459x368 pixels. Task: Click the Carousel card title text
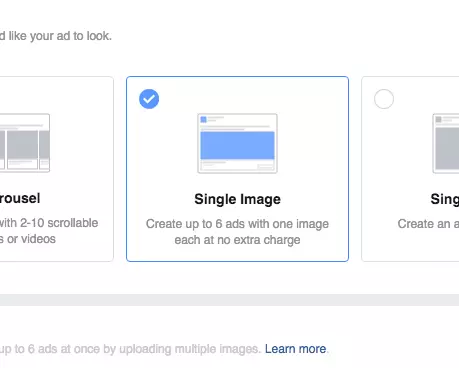[x=20, y=198]
